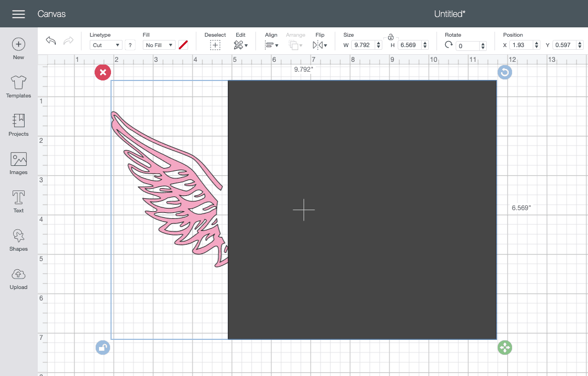Adjust Height with stepper arrows
Screen dimensions: 588x376
coord(425,45)
